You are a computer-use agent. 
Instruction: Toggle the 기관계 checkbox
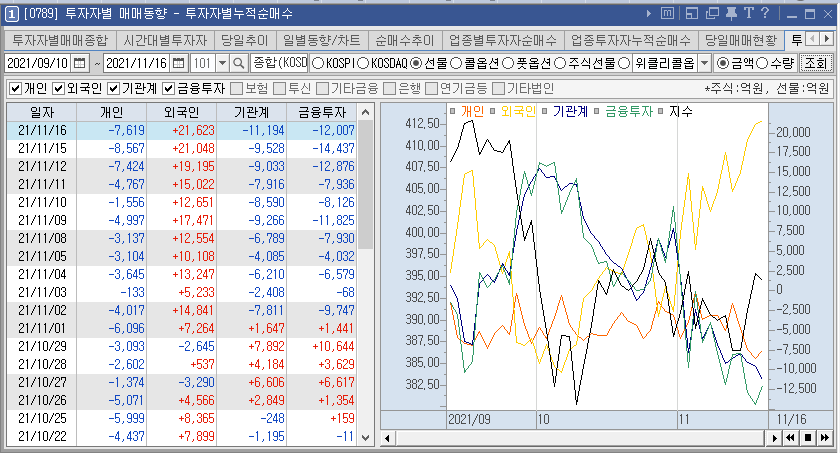pyautogui.click(x=113, y=88)
